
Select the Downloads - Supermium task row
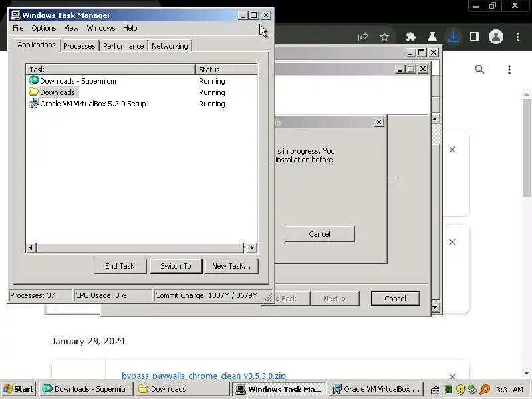(142, 81)
